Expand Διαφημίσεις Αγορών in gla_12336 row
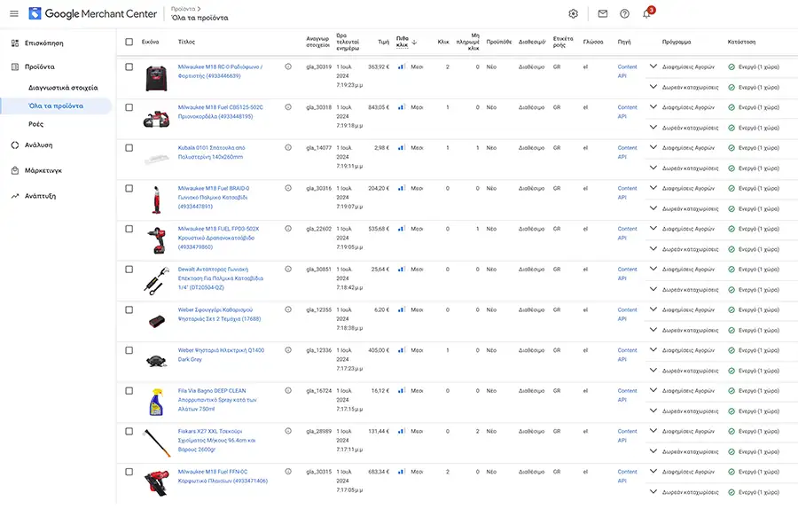 (653, 349)
